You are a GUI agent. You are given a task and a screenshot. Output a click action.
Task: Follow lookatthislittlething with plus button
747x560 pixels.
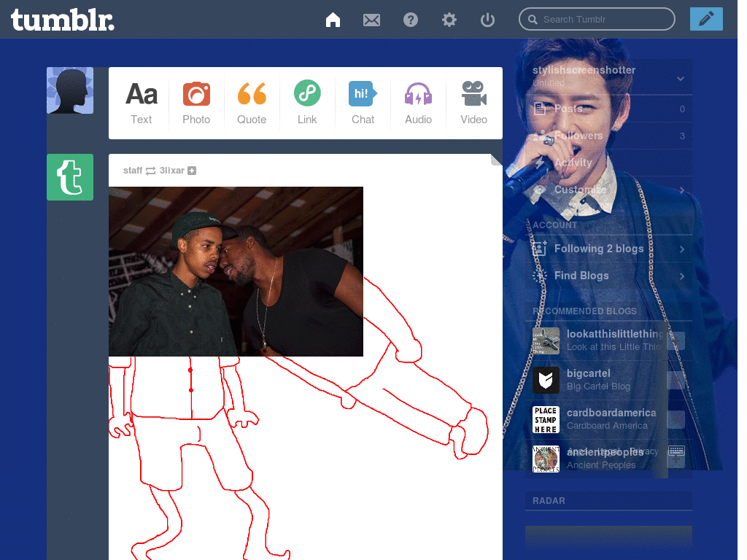click(x=677, y=341)
